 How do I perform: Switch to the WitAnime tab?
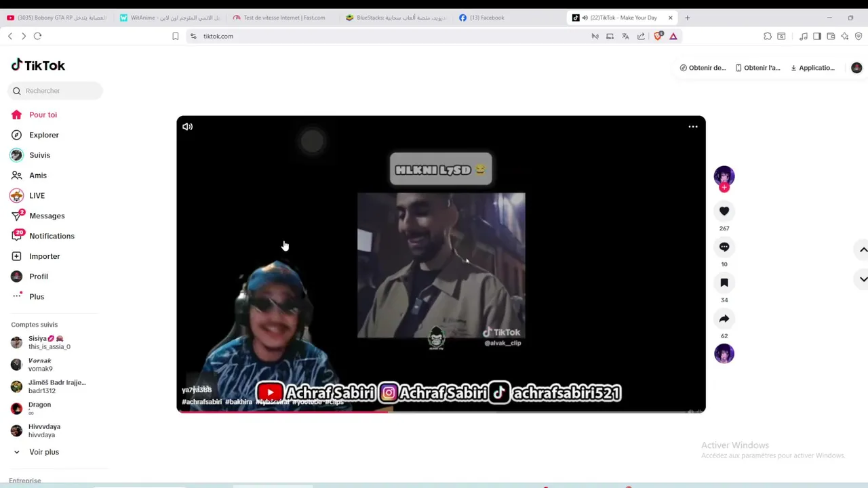[x=170, y=18]
